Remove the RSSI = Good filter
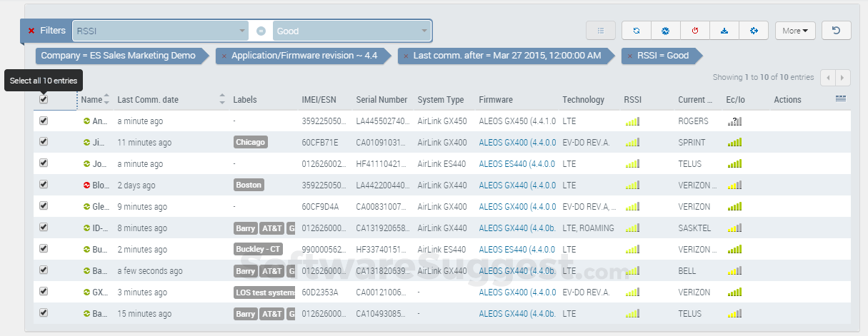This screenshot has height=336, width=868. tap(629, 56)
